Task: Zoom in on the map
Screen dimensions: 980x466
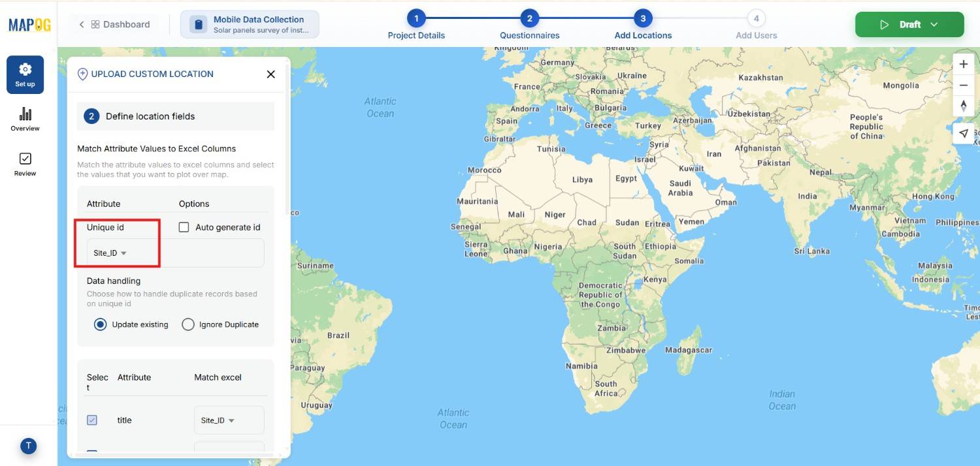Action: tap(963, 65)
